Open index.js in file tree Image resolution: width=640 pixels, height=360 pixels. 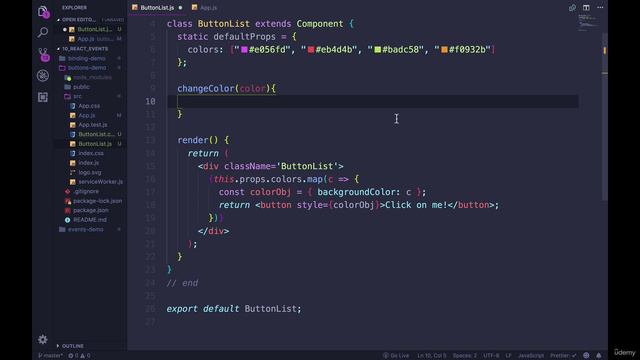pyautogui.click(x=89, y=163)
